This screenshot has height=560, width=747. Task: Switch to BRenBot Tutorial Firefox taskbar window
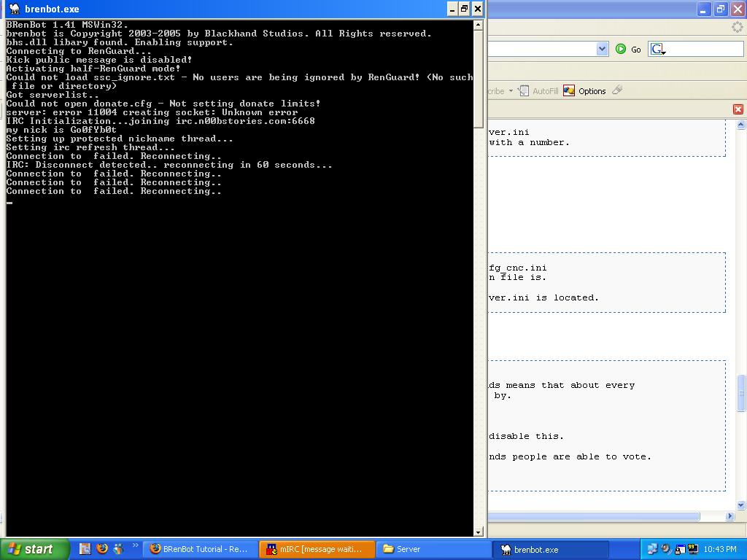[199, 549]
